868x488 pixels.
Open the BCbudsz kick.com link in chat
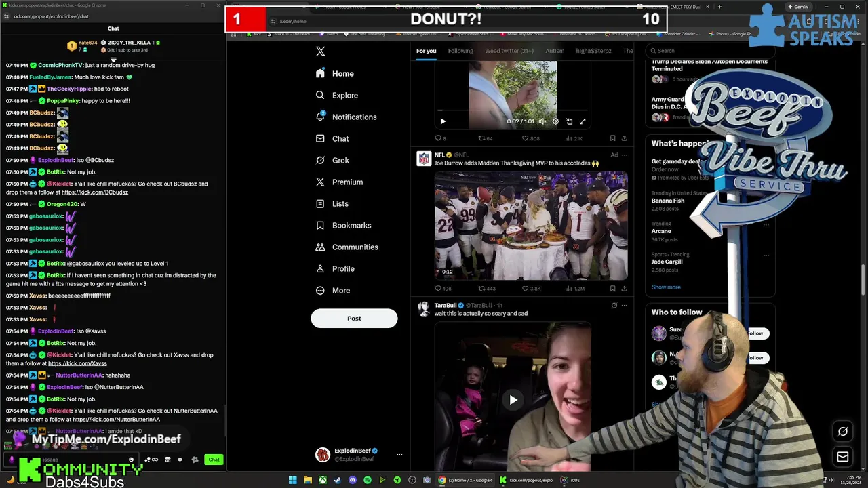94,192
